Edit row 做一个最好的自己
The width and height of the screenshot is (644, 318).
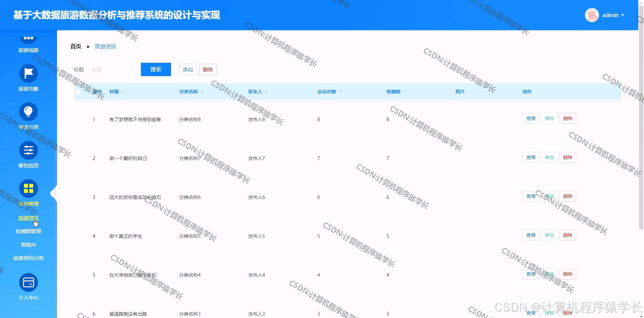[549, 157]
